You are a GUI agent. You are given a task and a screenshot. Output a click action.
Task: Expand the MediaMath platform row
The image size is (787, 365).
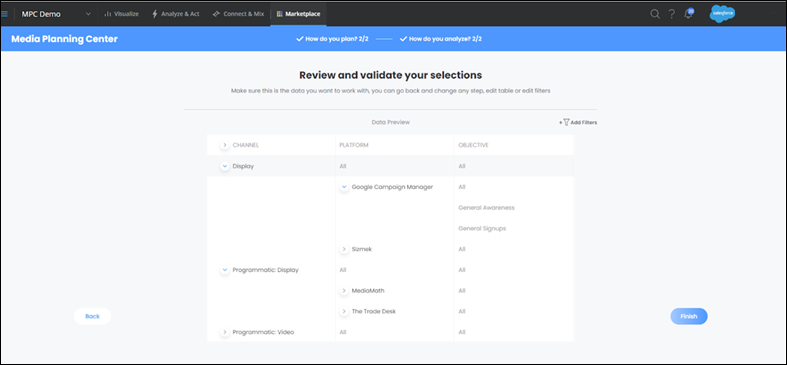click(x=344, y=291)
